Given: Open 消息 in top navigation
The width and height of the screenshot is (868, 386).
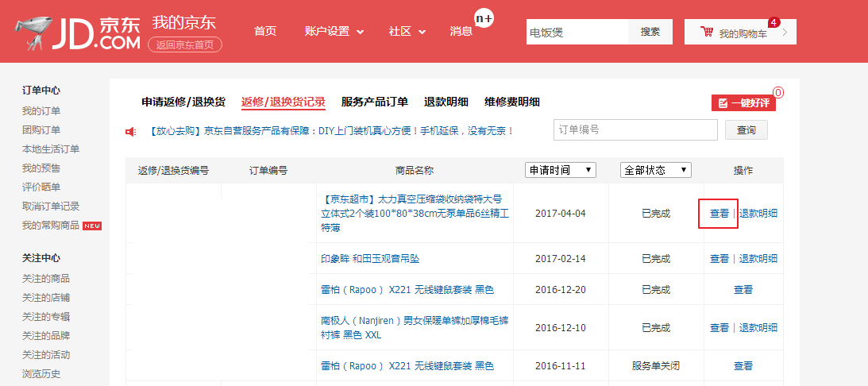Looking at the screenshot, I should (x=461, y=32).
